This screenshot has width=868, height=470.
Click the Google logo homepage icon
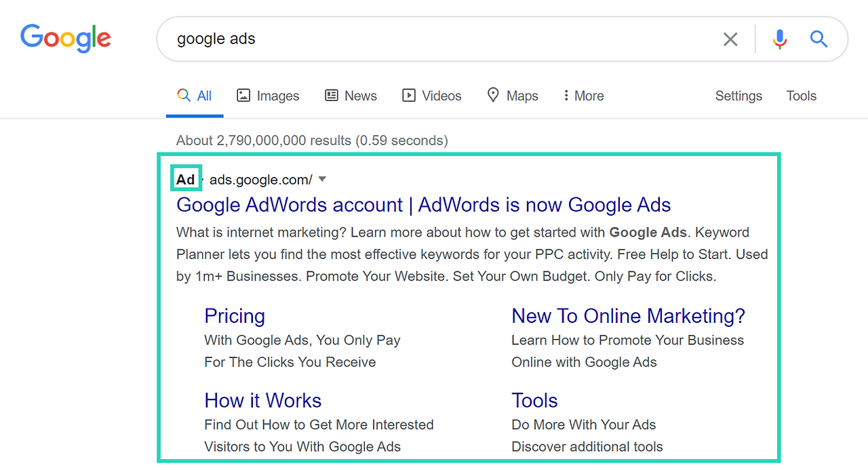[x=65, y=39]
